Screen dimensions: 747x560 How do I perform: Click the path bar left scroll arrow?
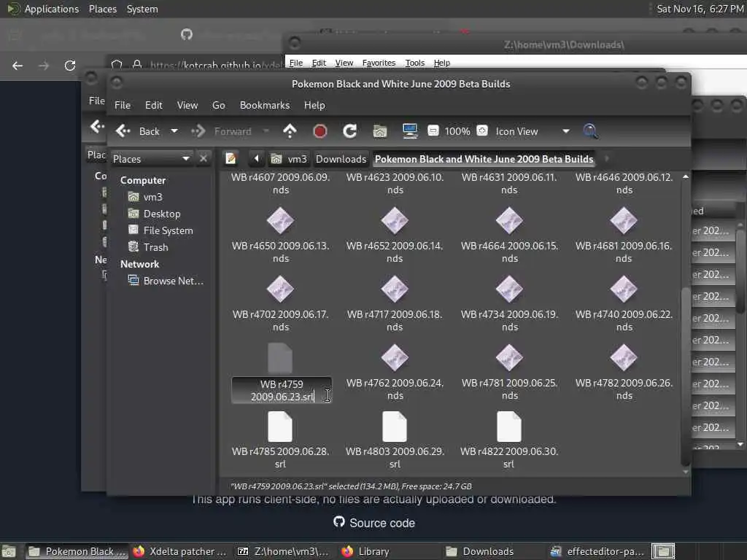click(256, 158)
